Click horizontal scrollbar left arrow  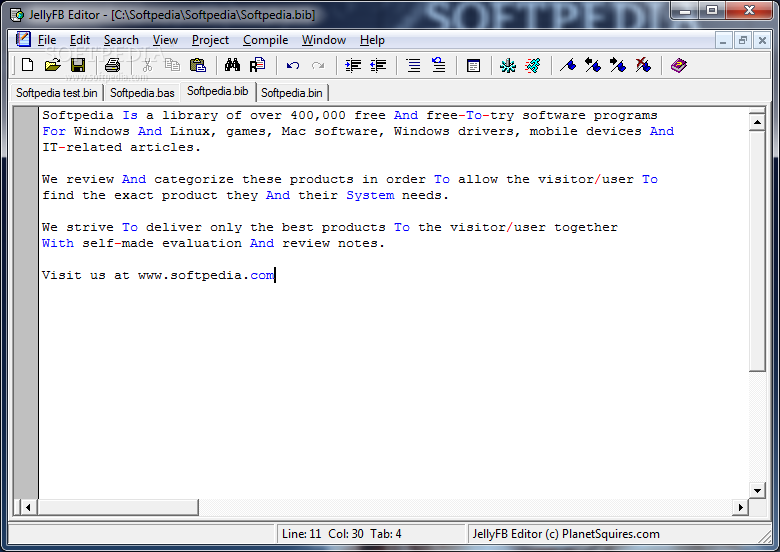click(28, 507)
